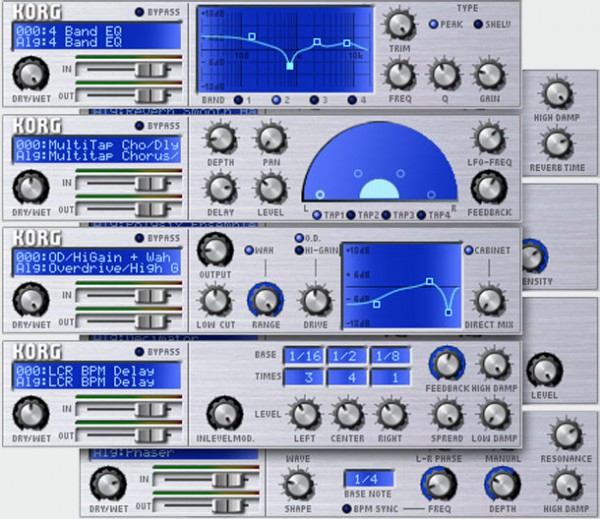The height and width of the screenshot is (519, 600).
Task: Open the LCR BPM Delay preset display
Action: [97, 376]
